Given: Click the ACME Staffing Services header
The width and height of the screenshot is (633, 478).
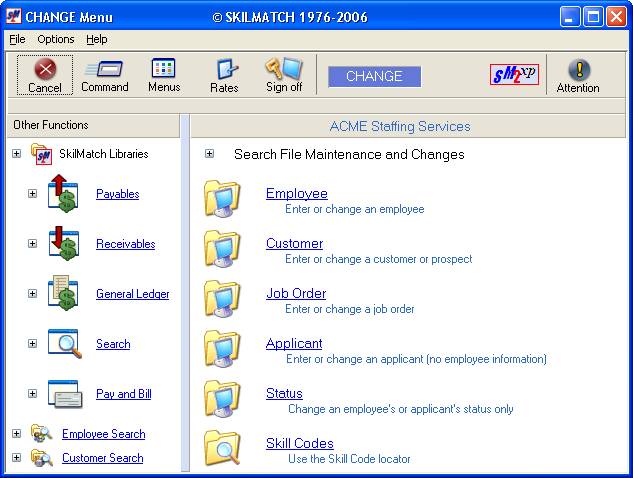Looking at the screenshot, I should coord(408,126).
